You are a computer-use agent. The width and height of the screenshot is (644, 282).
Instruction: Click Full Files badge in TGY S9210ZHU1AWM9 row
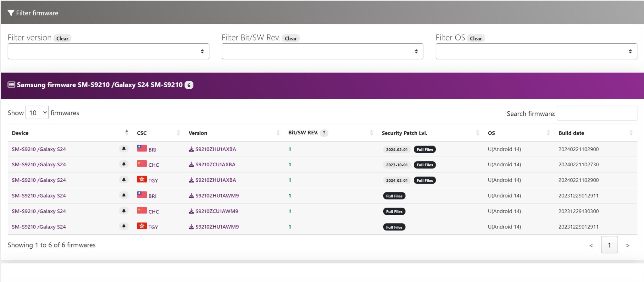click(394, 227)
